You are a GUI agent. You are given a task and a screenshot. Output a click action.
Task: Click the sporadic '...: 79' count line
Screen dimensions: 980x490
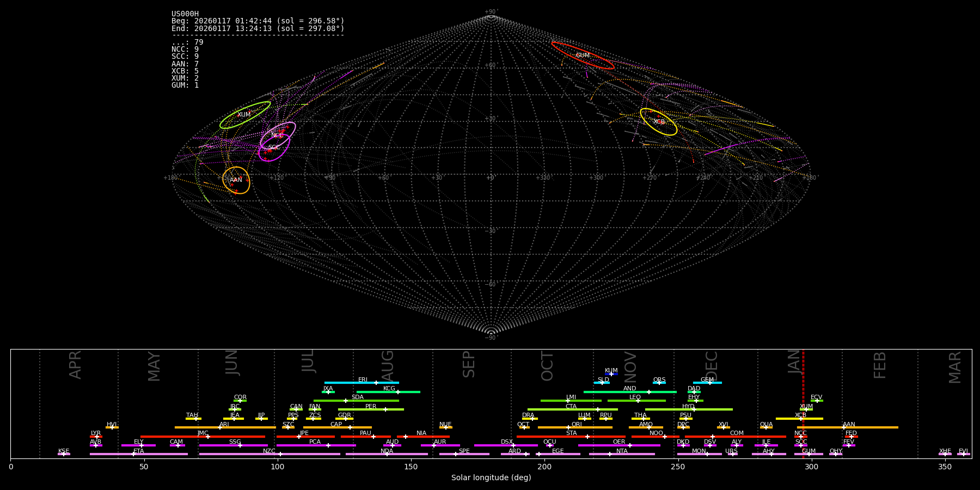point(187,42)
